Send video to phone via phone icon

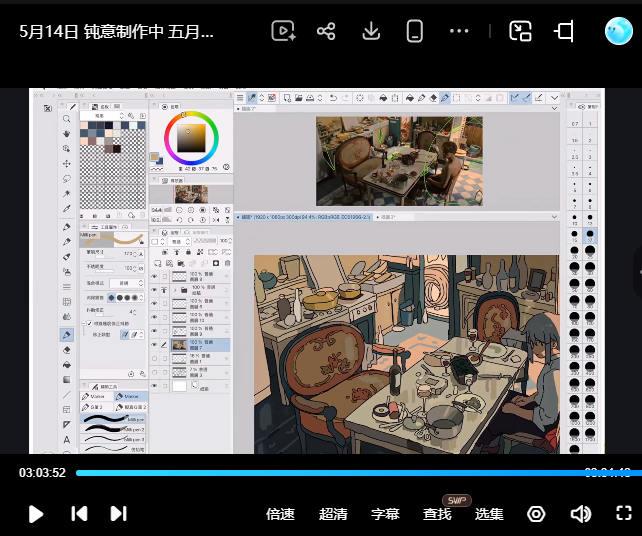point(414,31)
